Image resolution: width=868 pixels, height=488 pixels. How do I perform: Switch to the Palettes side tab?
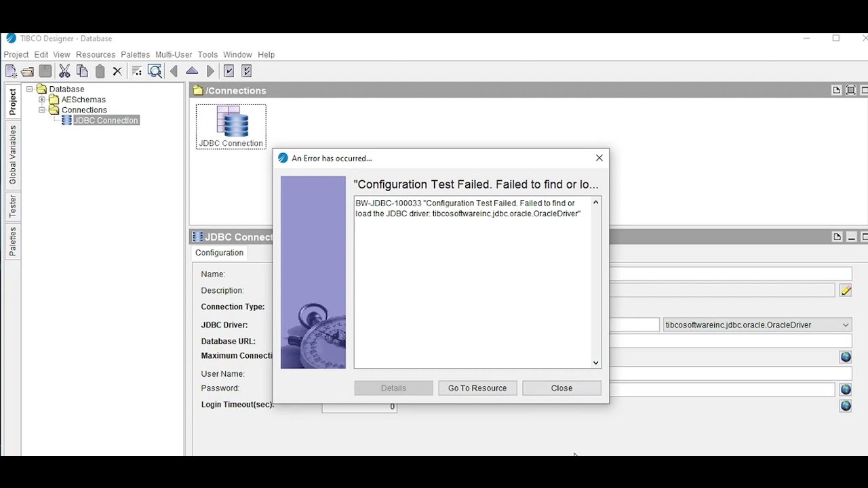[12, 241]
